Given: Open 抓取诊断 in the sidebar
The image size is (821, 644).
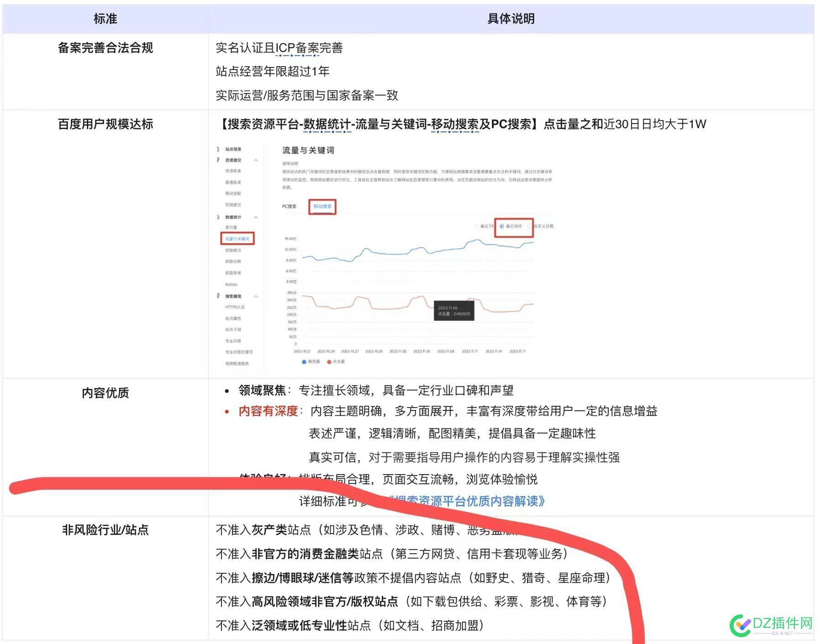Looking at the screenshot, I should click(x=233, y=262).
